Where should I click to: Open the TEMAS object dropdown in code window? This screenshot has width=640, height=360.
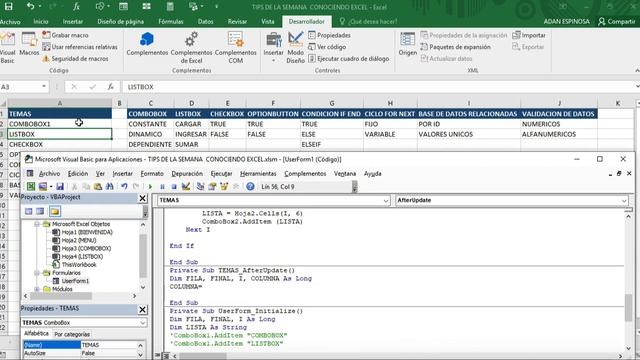(386, 200)
